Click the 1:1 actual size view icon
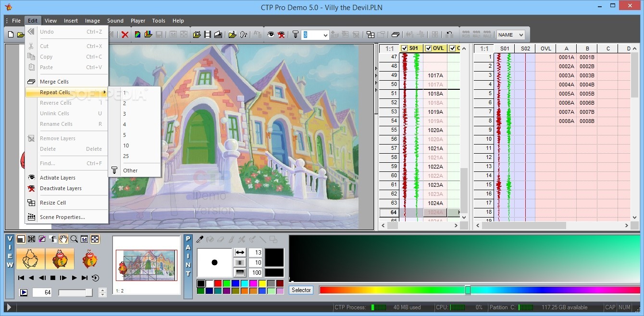 coord(84,239)
